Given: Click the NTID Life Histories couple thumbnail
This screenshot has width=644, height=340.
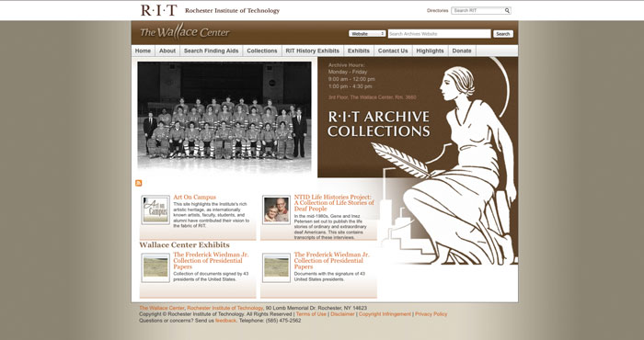Looking at the screenshot, I should (x=276, y=210).
